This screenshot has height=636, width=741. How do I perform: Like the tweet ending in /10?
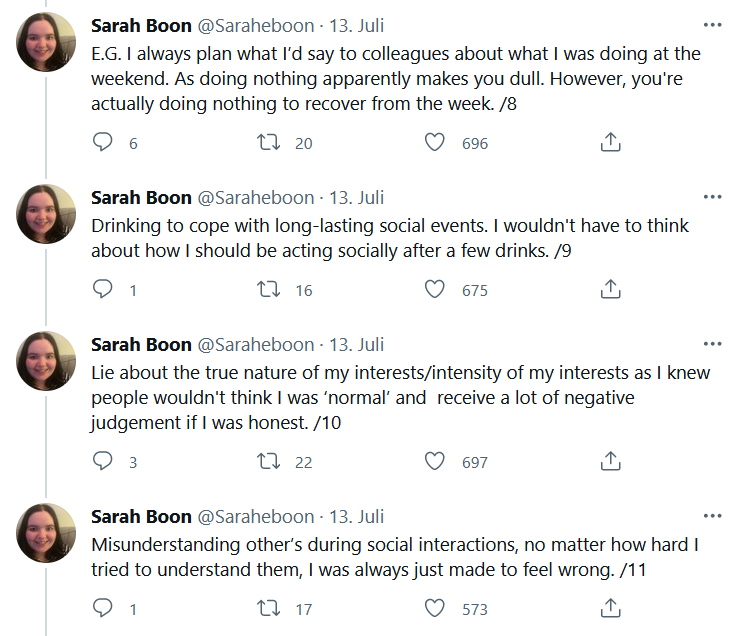[x=434, y=462]
